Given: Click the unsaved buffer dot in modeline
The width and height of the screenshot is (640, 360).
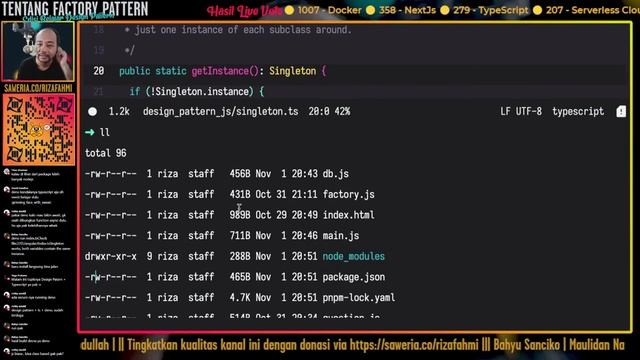Looking at the screenshot, I should 93,111.
